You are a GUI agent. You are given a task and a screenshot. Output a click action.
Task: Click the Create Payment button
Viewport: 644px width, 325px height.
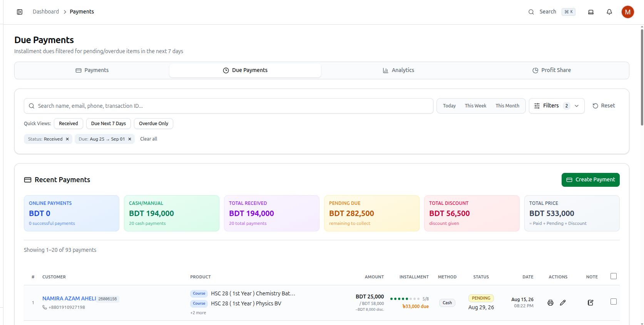590,180
